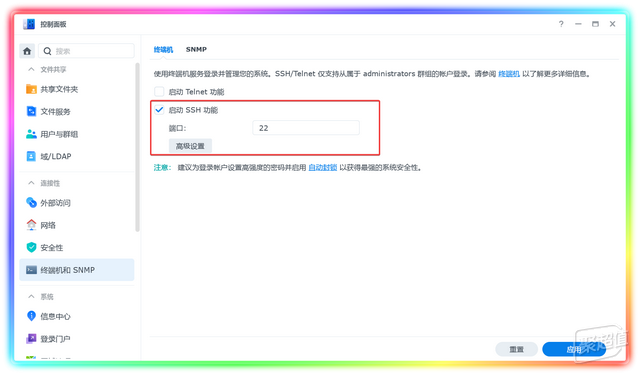Open the 文件服务 file services icon

pos(31,111)
